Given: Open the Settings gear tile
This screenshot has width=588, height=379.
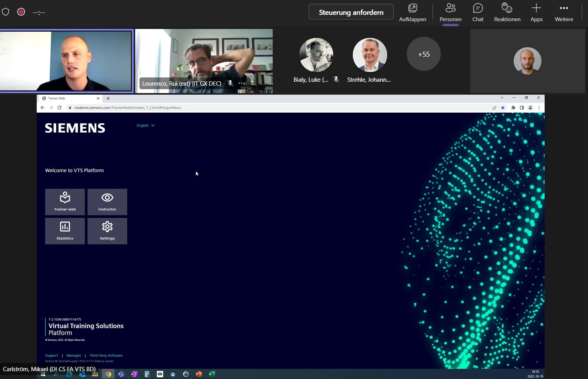Looking at the screenshot, I should tap(107, 231).
